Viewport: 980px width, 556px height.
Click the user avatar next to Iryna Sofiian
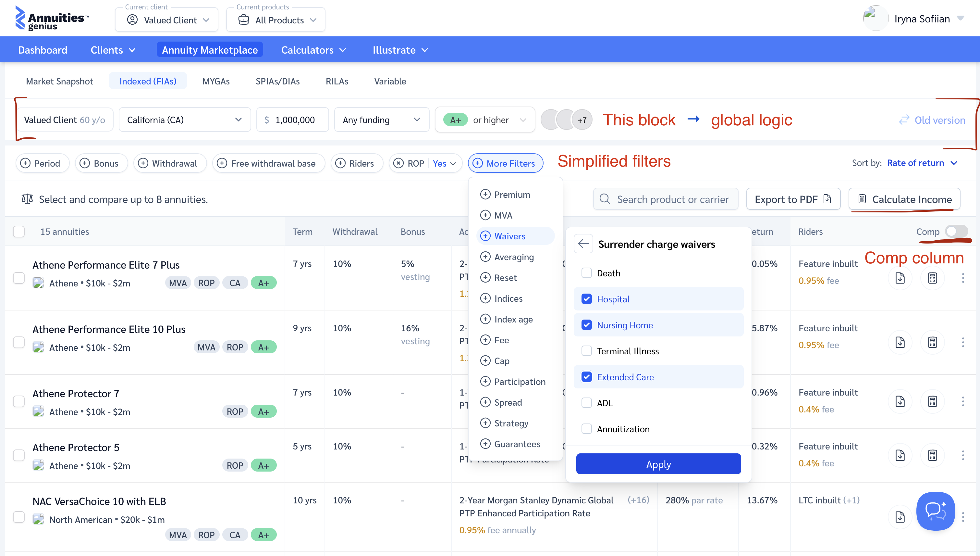pyautogui.click(x=875, y=18)
